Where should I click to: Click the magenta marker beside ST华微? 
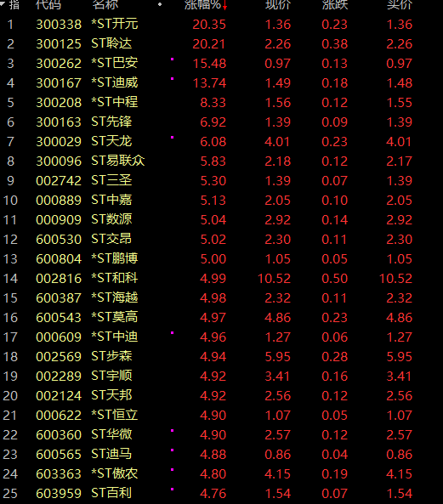(173, 430)
